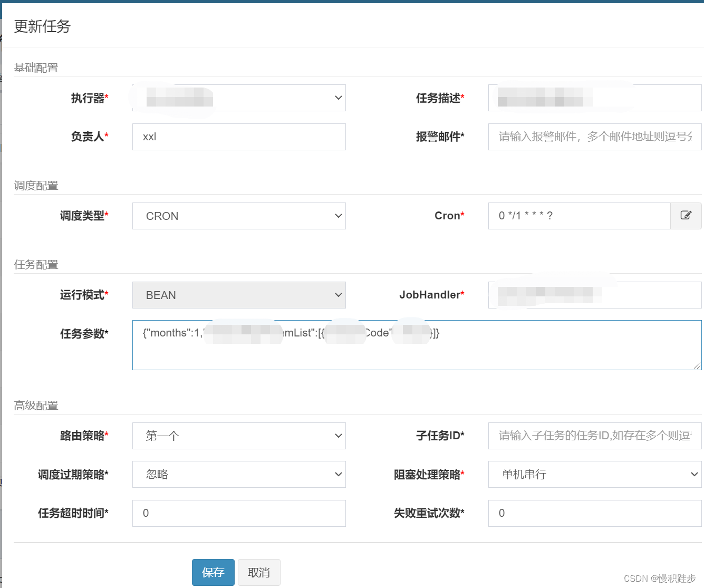Click the 阻塞处理策略 field label
704x588 pixels.
click(x=429, y=475)
